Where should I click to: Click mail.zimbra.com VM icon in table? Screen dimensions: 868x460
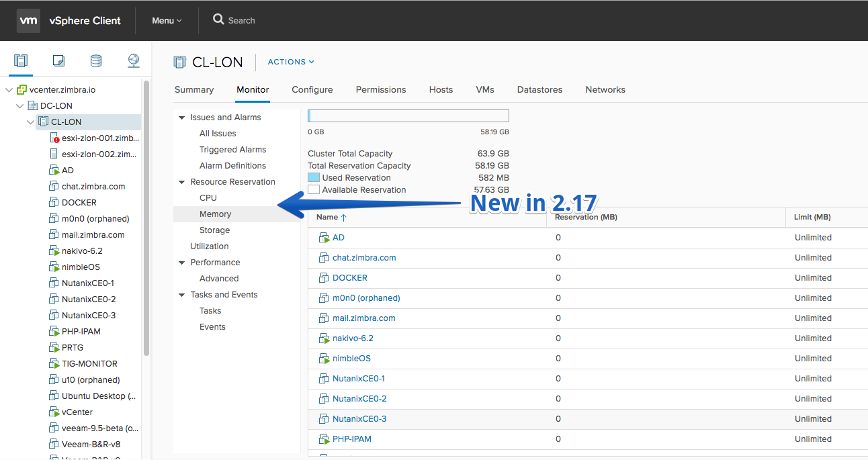[x=324, y=318]
